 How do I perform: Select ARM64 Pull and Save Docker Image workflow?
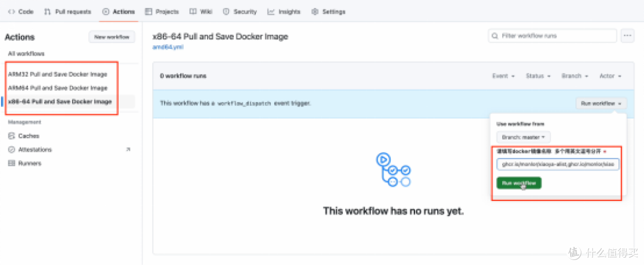pyautogui.click(x=57, y=88)
